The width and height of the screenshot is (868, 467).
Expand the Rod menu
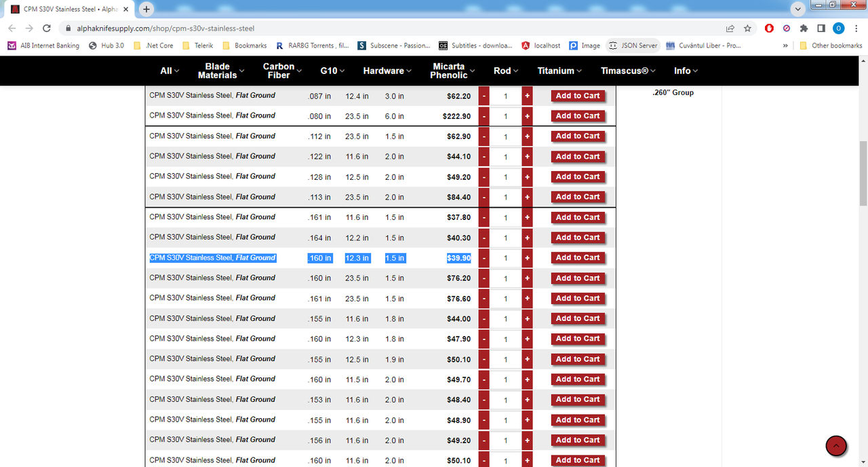coord(506,71)
